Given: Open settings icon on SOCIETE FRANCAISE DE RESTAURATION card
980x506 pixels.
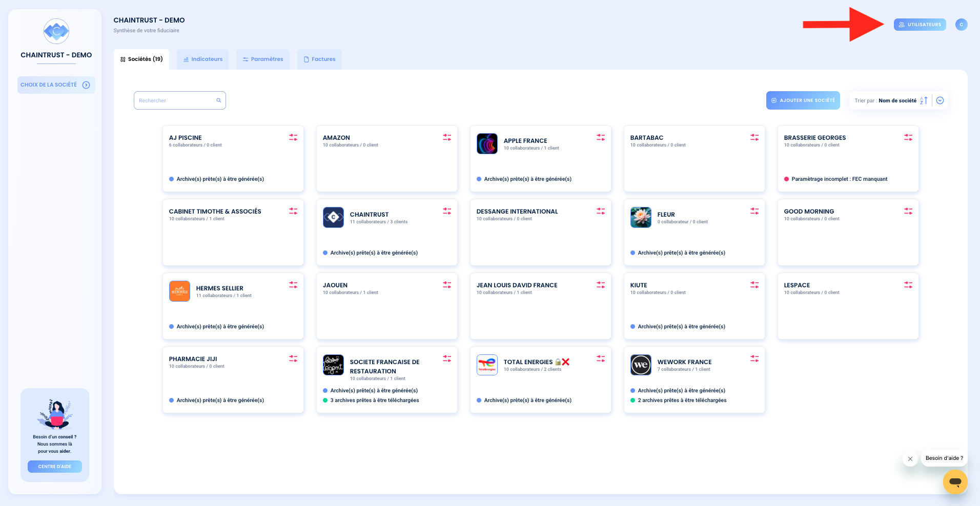Looking at the screenshot, I should [x=447, y=359].
